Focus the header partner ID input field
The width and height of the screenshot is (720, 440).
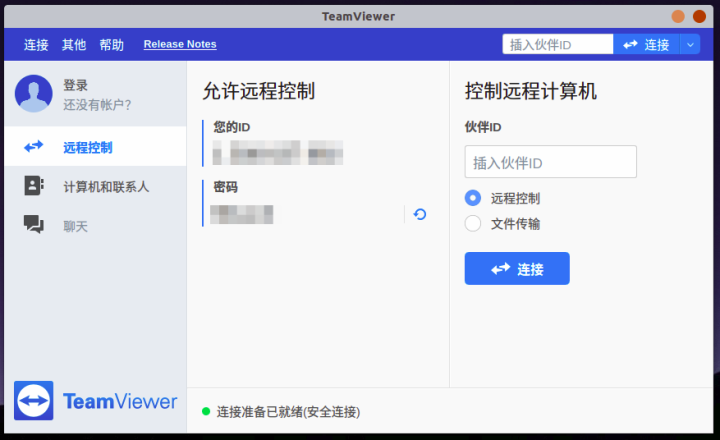click(x=558, y=45)
